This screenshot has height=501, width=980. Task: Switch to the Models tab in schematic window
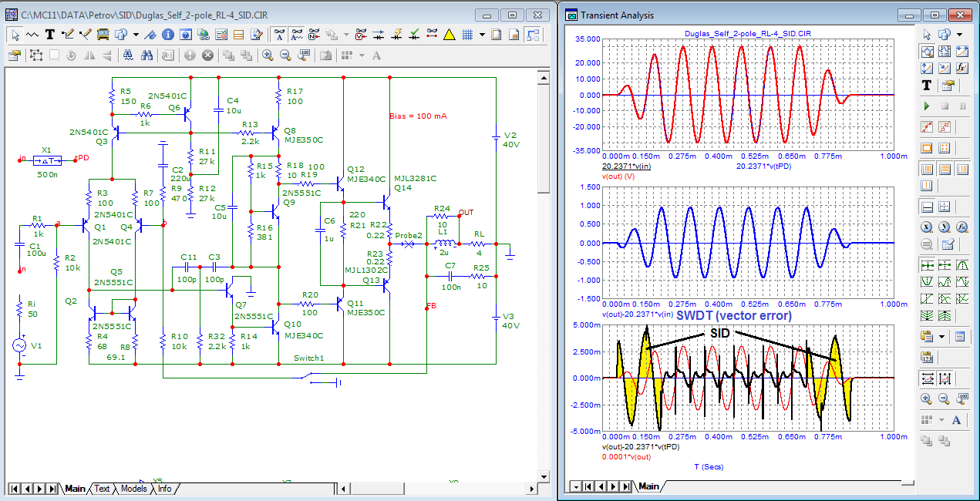pyautogui.click(x=133, y=489)
